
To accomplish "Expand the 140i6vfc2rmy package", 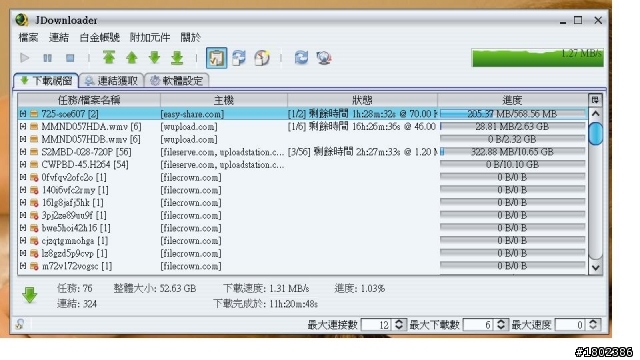I will point(23,190).
